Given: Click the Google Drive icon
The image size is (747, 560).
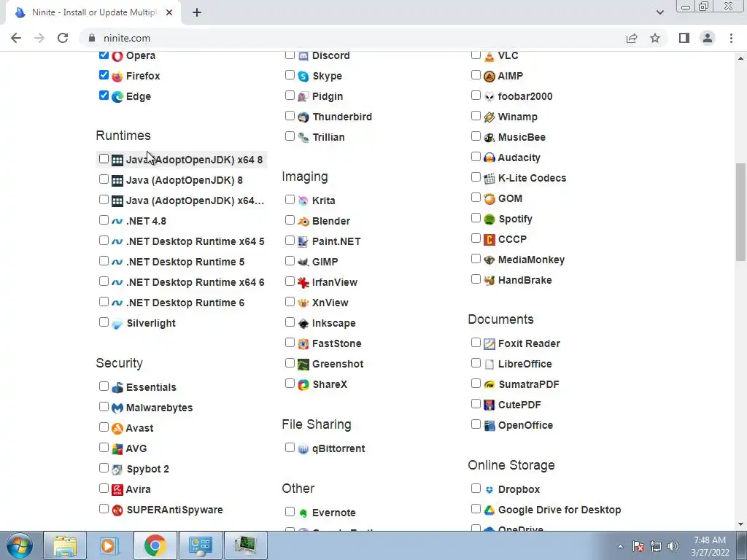Looking at the screenshot, I should tap(489, 510).
